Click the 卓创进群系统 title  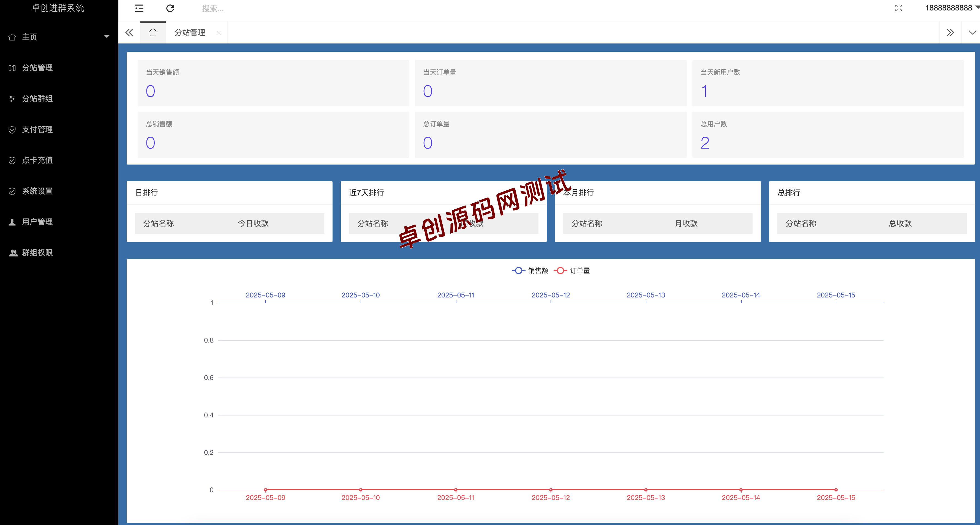pos(58,8)
